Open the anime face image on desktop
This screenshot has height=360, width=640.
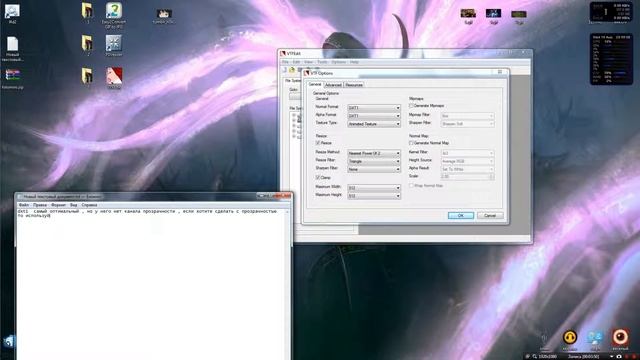click(164, 13)
